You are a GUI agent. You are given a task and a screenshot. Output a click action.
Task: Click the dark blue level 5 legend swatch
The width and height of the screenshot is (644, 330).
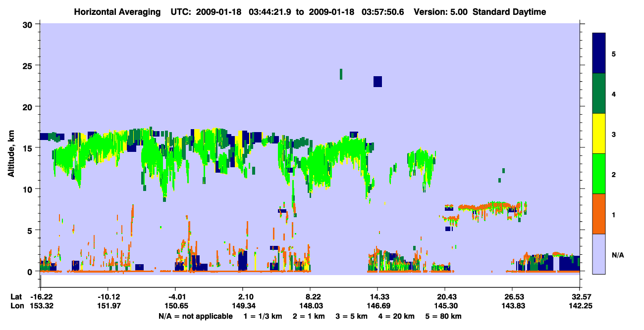point(599,53)
